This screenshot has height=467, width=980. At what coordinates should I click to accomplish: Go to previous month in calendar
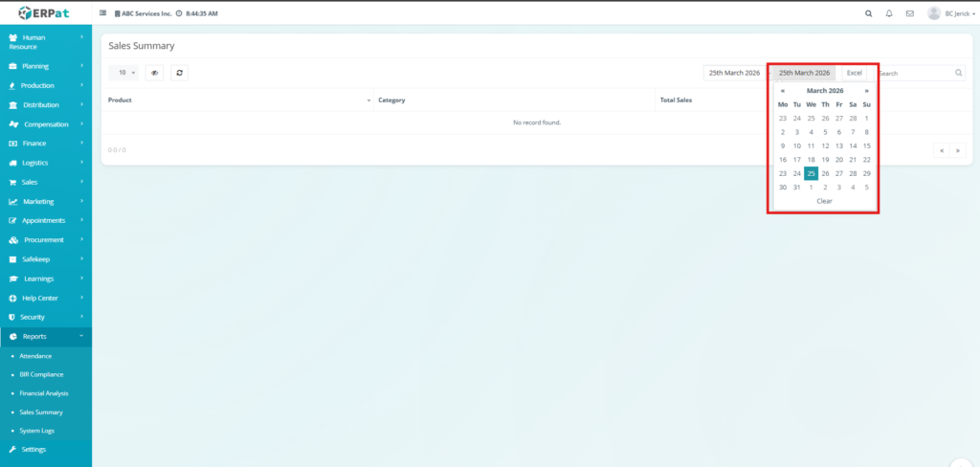(x=783, y=90)
